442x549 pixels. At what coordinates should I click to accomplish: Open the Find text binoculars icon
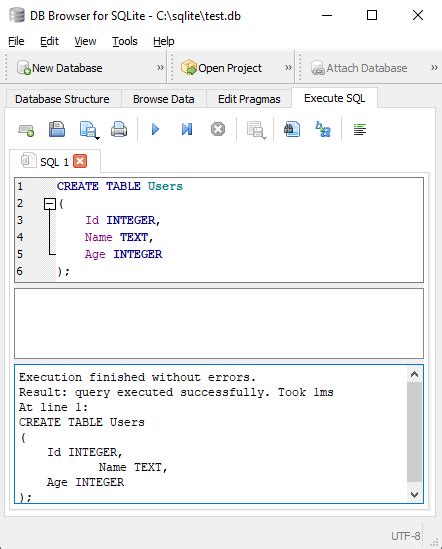click(292, 129)
